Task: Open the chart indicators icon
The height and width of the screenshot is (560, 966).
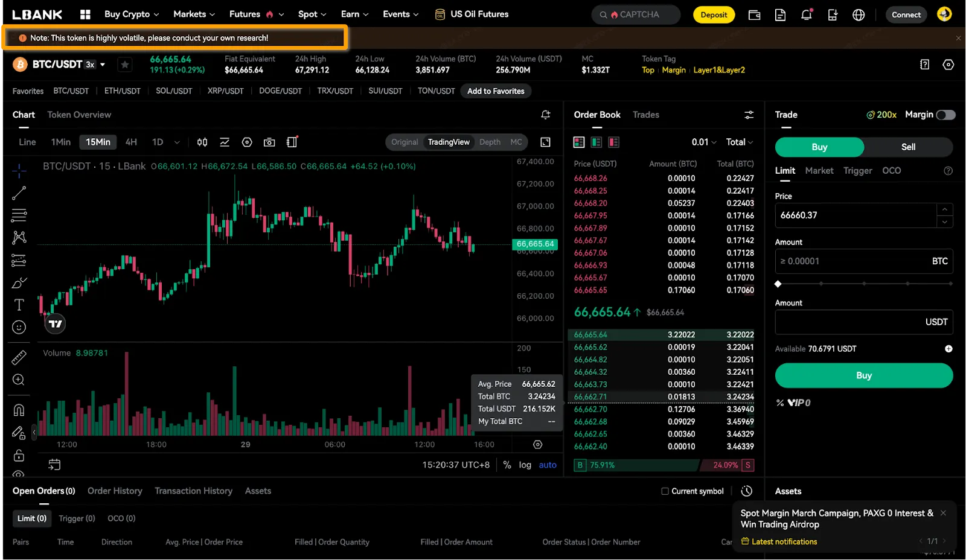Action: 225,142
